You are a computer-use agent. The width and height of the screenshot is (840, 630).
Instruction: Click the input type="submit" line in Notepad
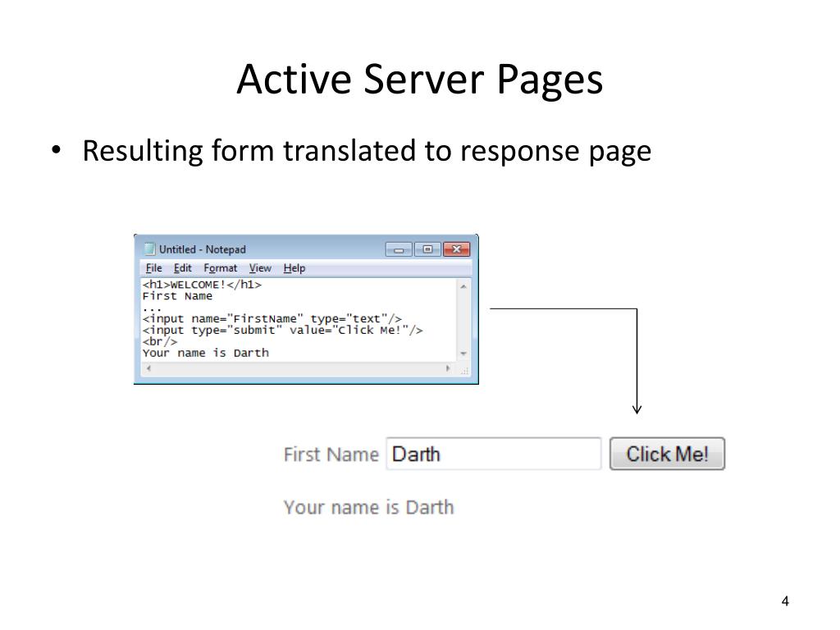point(282,330)
